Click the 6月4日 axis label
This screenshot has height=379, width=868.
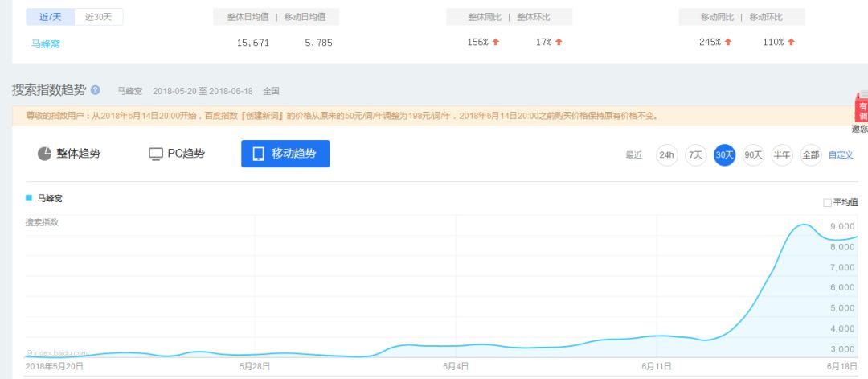click(456, 366)
